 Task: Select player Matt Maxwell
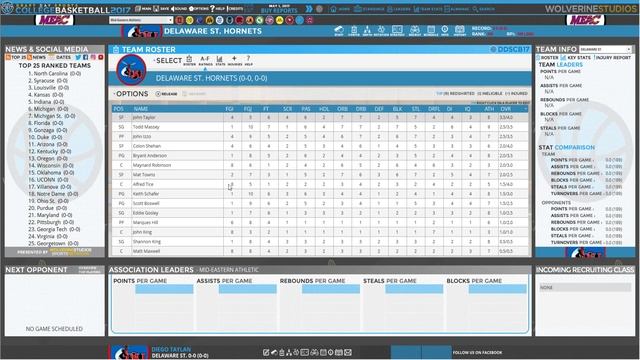click(x=147, y=251)
